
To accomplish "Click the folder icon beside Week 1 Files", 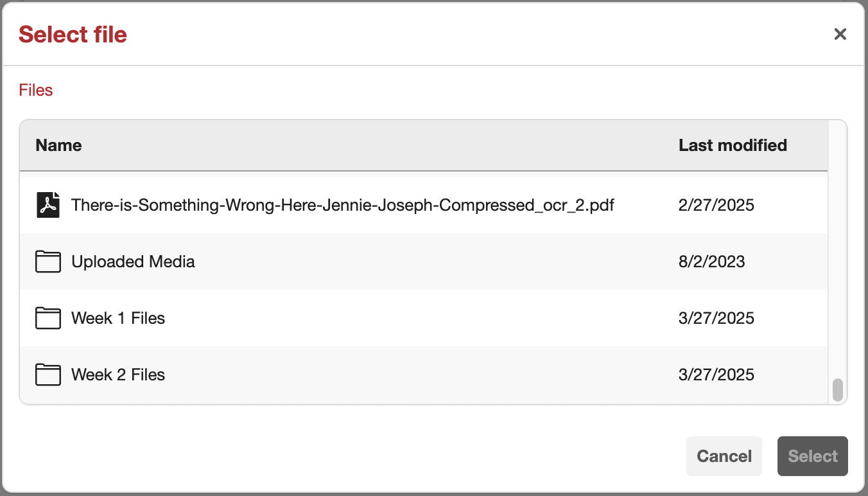I will pyautogui.click(x=48, y=318).
